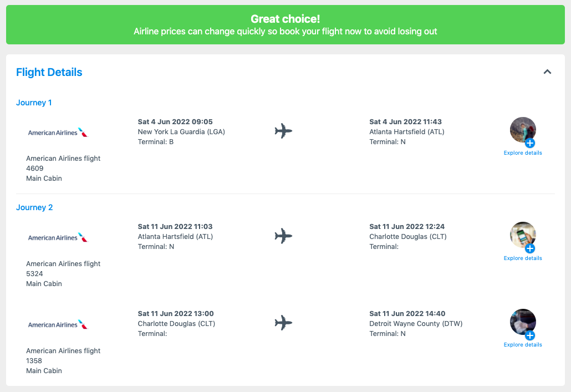Select the Journey 2 heading
This screenshot has width=571, height=392.
coord(34,208)
